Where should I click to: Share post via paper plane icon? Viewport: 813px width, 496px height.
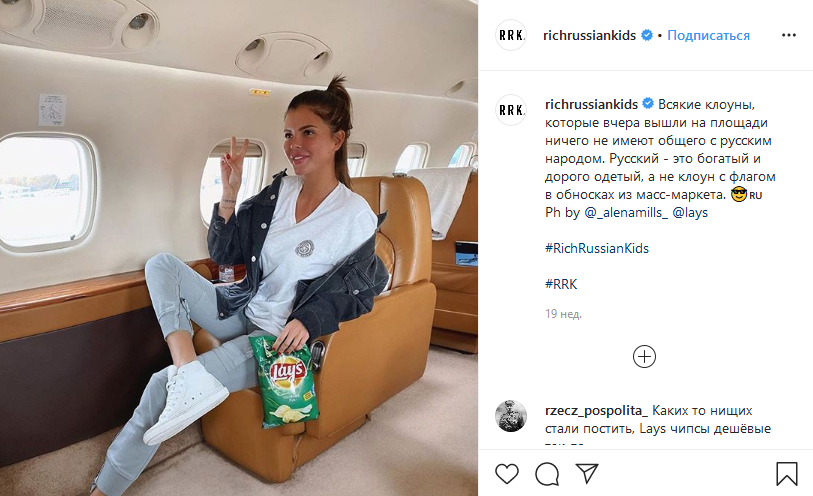point(587,474)
